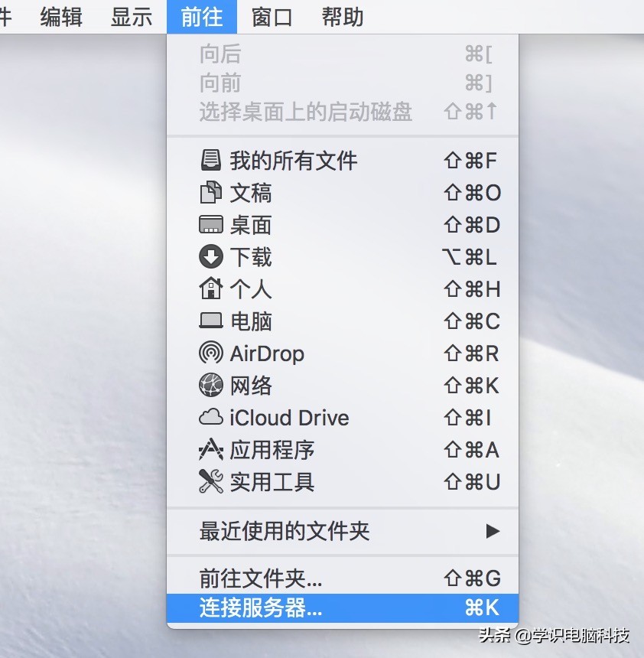Open the 编辑 menu

pos(60,17)
